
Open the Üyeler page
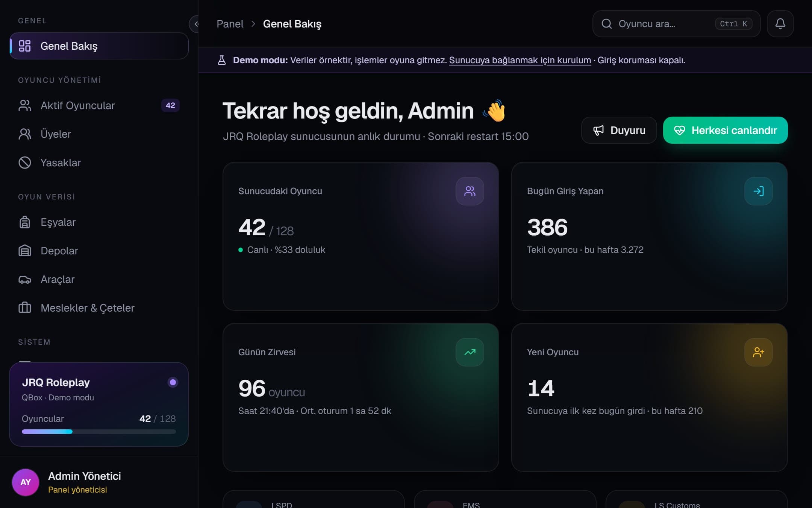(x=99, y=134)
